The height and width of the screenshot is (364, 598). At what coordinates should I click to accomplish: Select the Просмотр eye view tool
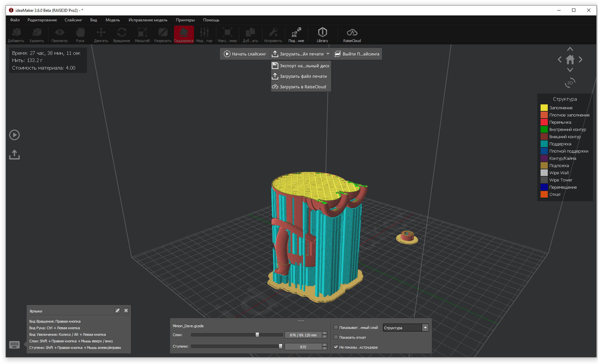click(59, 35)
